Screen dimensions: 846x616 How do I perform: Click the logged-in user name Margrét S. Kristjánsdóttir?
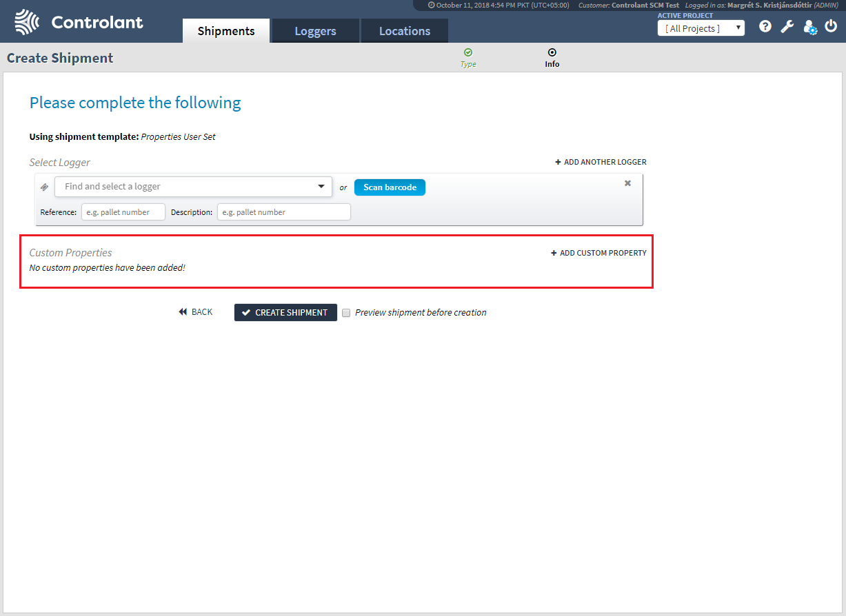[x=769, y=5]
